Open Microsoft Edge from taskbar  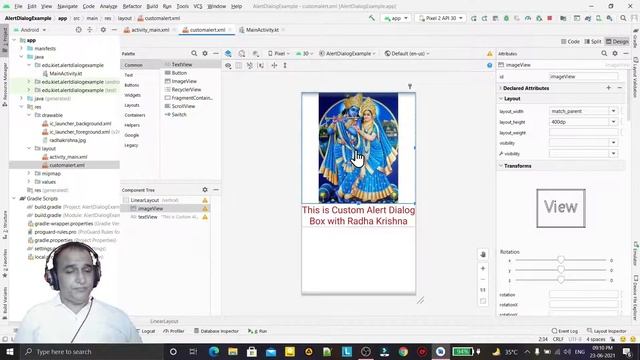pyautogui.click(x=213, y=351)
